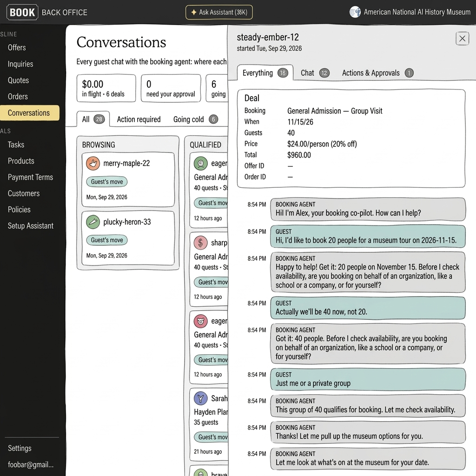Select the Everything tab

click(x=265, y=73)
